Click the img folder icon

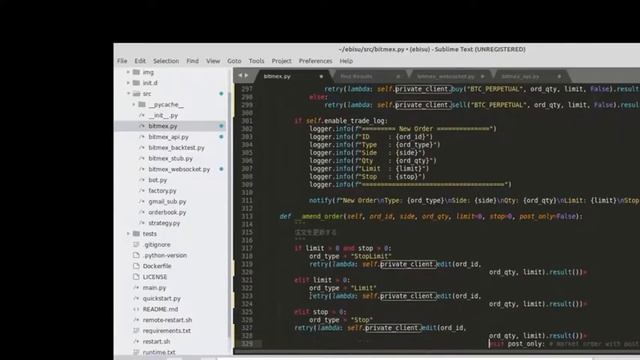click(x=136, y=72)
